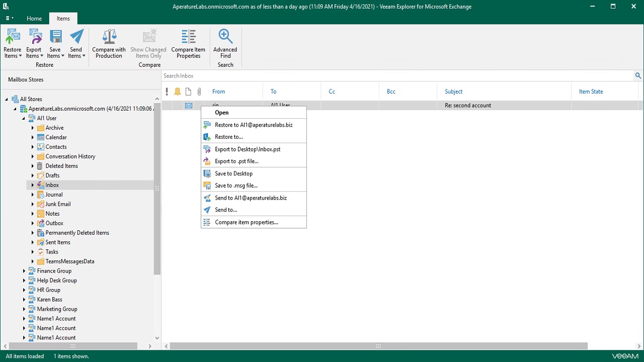Click Compare with Production scales icon
644x362 pixels.
pos(109,37)
